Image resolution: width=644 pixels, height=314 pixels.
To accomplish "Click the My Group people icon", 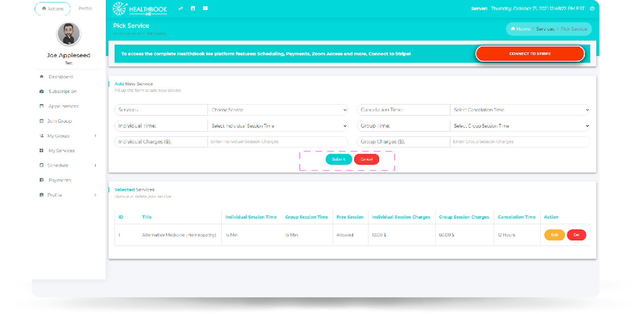I will click(41, 136).
